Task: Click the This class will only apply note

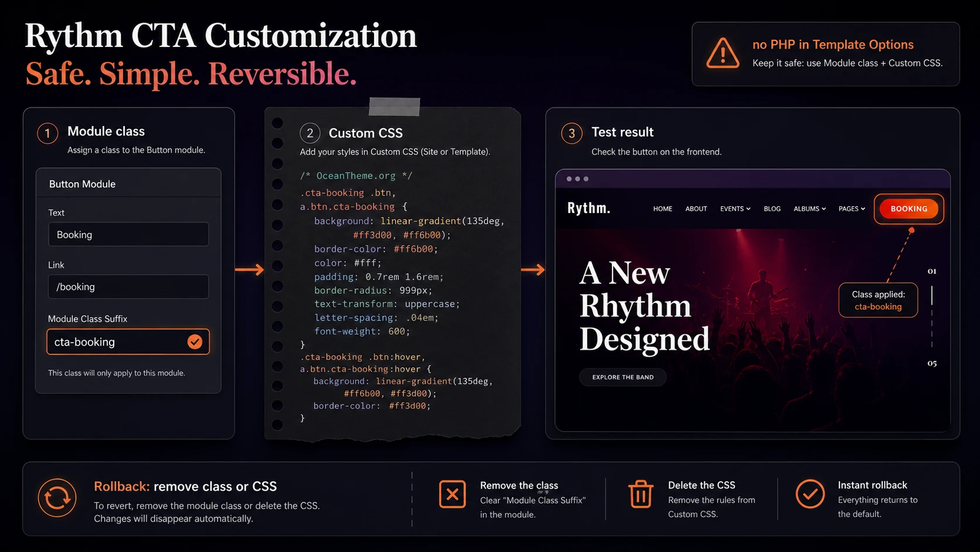Action: point(117,373)
